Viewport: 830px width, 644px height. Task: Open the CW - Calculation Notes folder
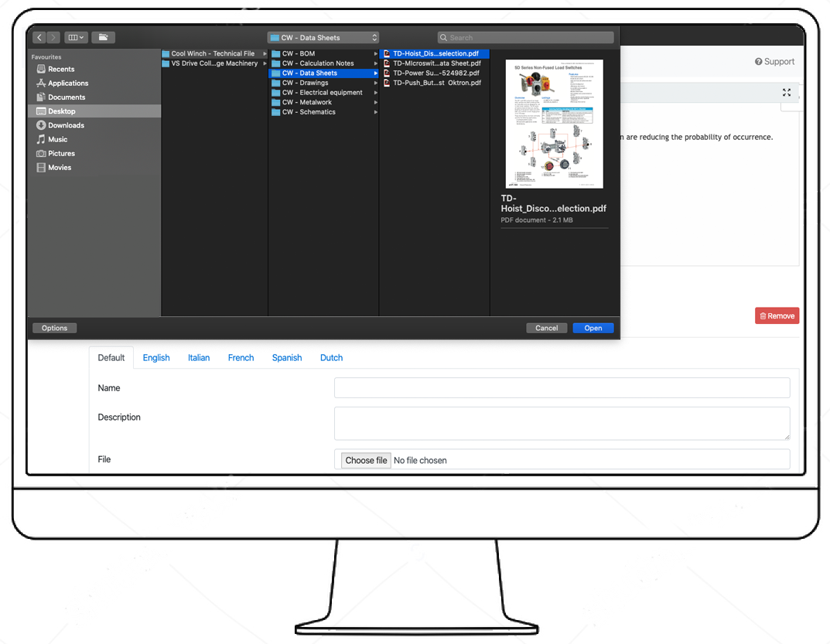pos(323,63)
